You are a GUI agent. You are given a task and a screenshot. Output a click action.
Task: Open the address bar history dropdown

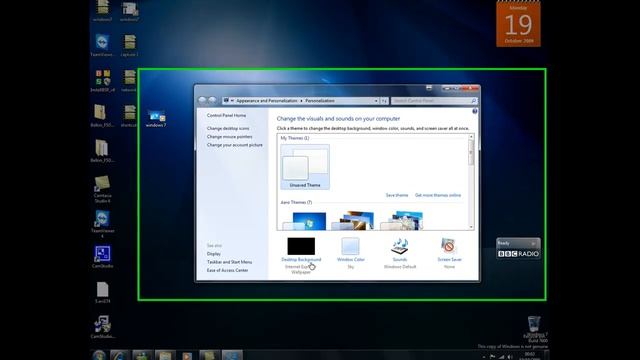pos(376,100)
